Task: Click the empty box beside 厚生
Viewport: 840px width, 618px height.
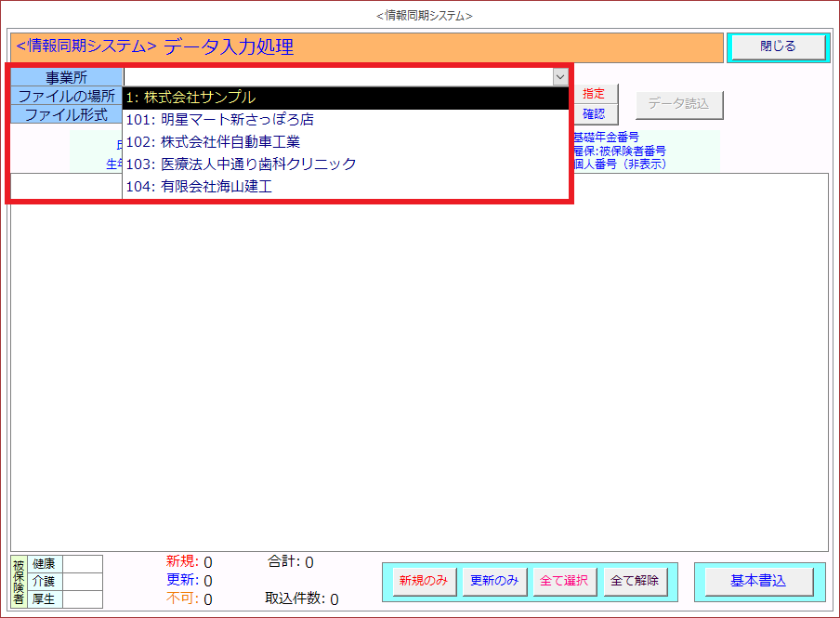Action: pos(82,598)
